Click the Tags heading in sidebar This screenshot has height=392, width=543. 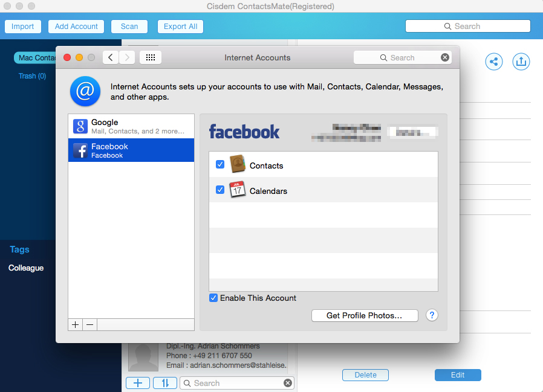click(20, 249)
